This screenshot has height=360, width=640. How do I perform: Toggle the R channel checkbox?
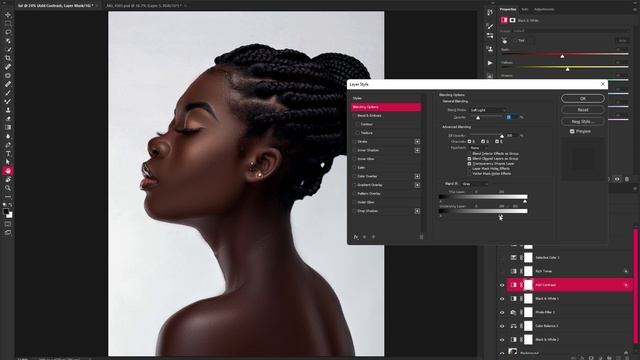point(469,141)
